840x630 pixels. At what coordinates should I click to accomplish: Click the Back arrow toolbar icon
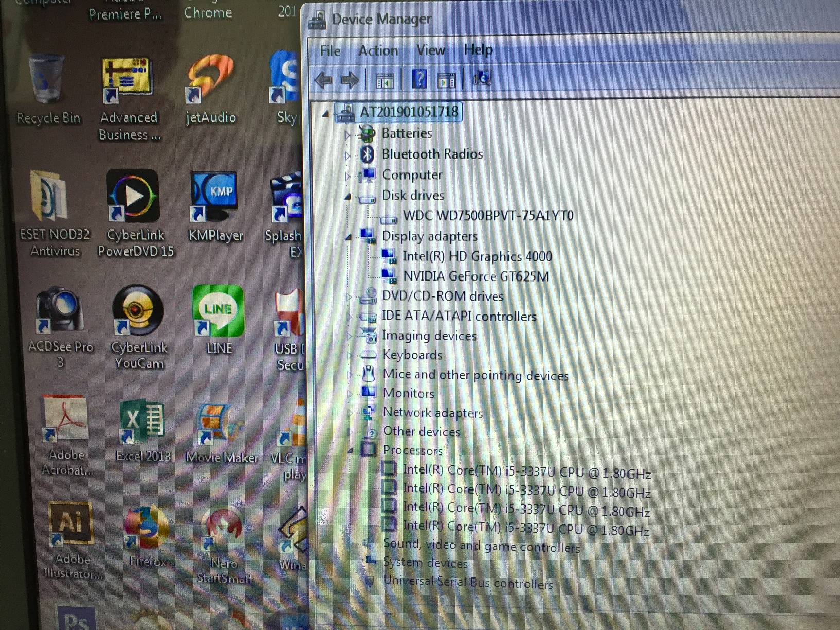[324, 80]
